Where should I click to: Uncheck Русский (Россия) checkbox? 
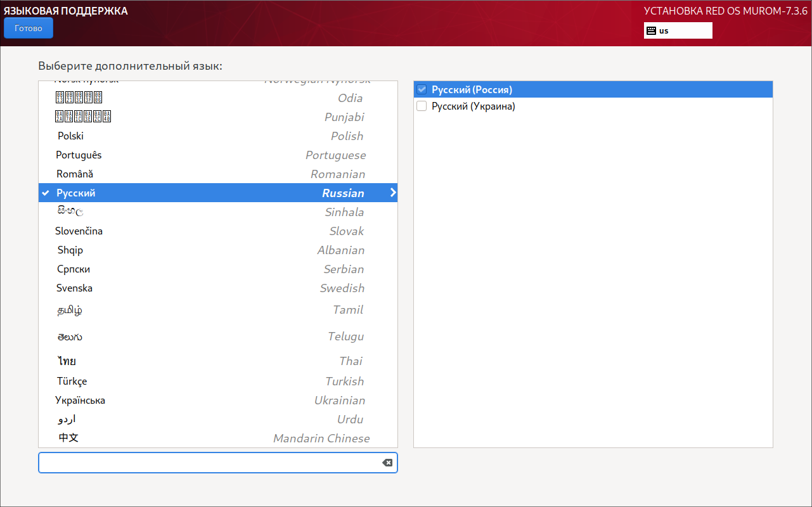[422, 90]
